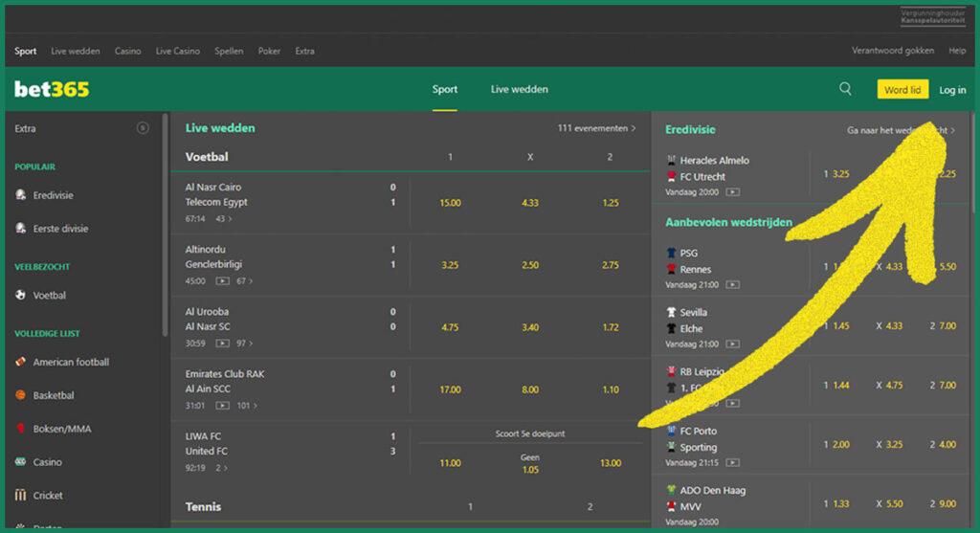Open live stream icon for Al Urooba match
980x533 pixels.
tap(222, 343)
